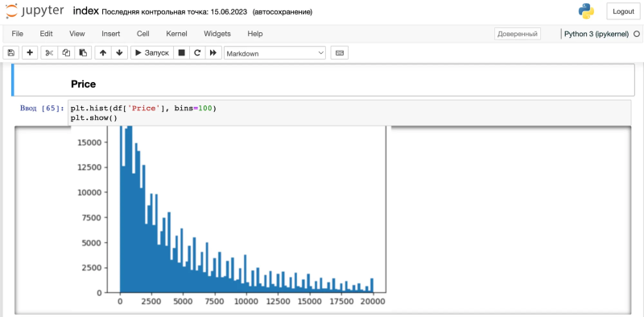The width and height of the screenshot is (644, 317).
Task: Move selected cell down arrow
Action: (119, 53)
